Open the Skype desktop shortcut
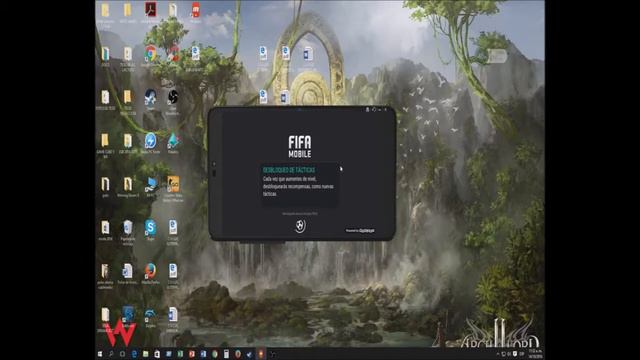The width and height of the screenshot is (640, 360). click(150, 227)
